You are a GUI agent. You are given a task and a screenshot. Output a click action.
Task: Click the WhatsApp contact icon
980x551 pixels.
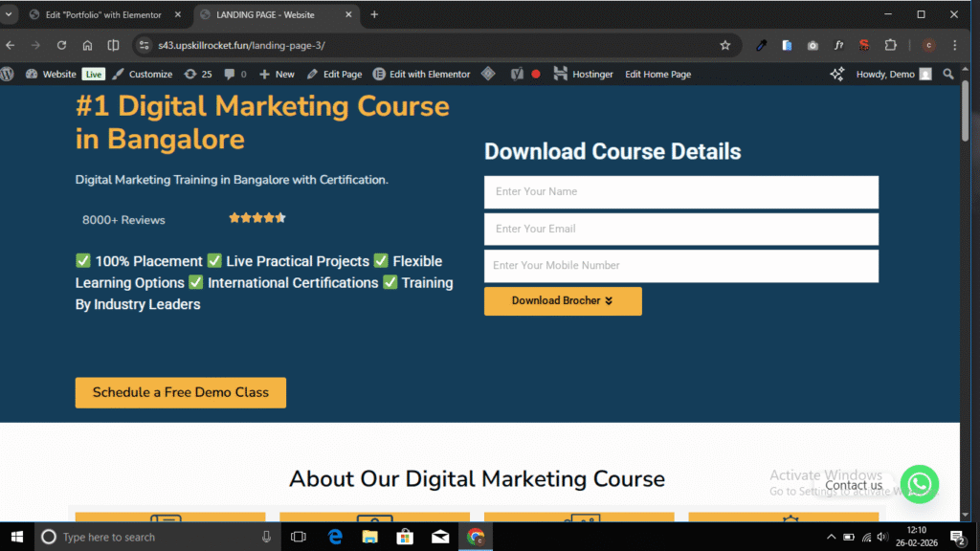click(x=920, y=484)
